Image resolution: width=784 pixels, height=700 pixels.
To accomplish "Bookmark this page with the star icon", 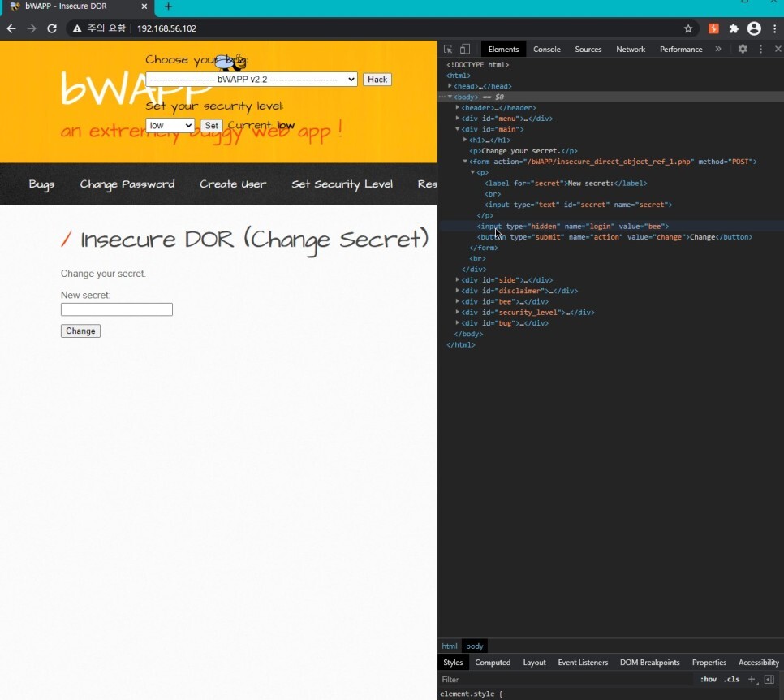I will [688, 28].
